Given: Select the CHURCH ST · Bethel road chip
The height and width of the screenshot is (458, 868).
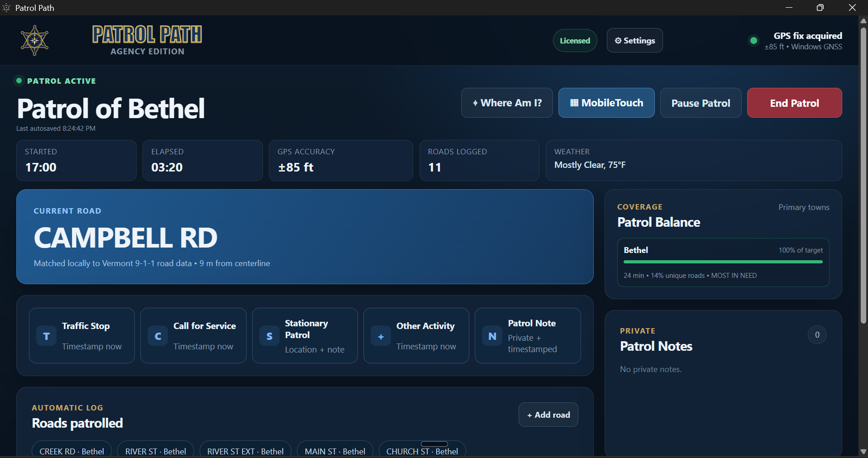Looking at the screenshot, I should click(x=422, y=451).
